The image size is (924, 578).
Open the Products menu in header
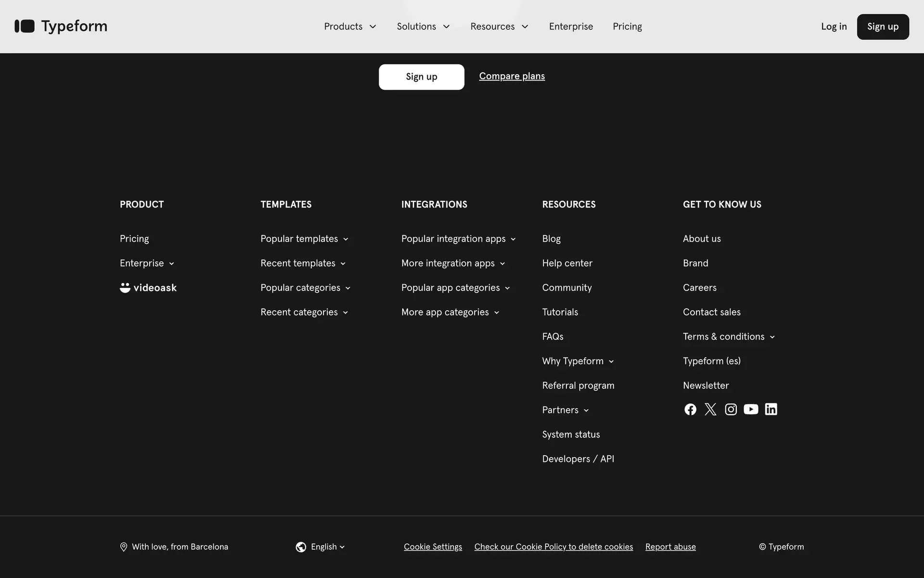tap(350, 26)
